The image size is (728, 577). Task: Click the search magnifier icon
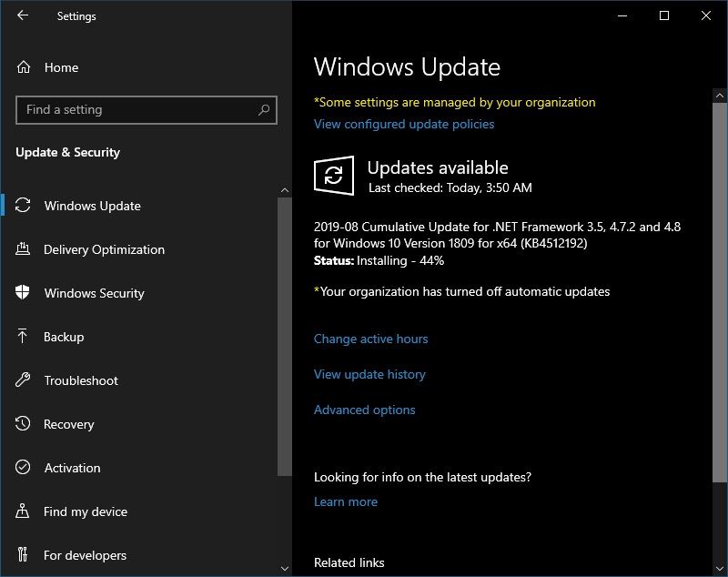pos(264,109)
